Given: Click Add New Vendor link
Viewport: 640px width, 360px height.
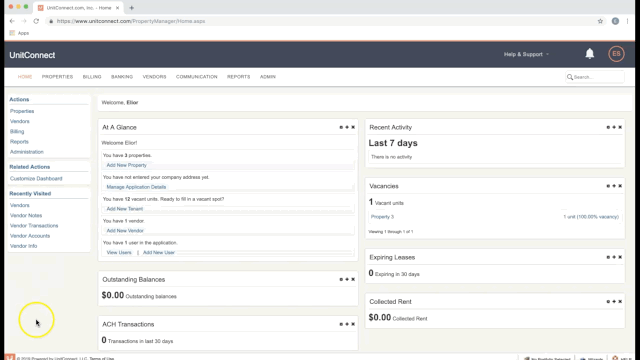Looking at the screenshot, I should coord(125,231).
